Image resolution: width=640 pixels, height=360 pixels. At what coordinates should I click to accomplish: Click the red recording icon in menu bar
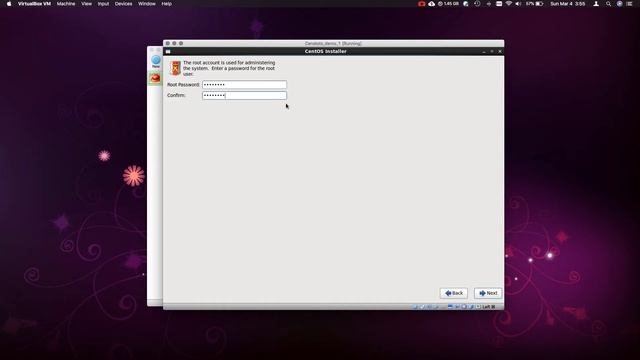(421, 4)
